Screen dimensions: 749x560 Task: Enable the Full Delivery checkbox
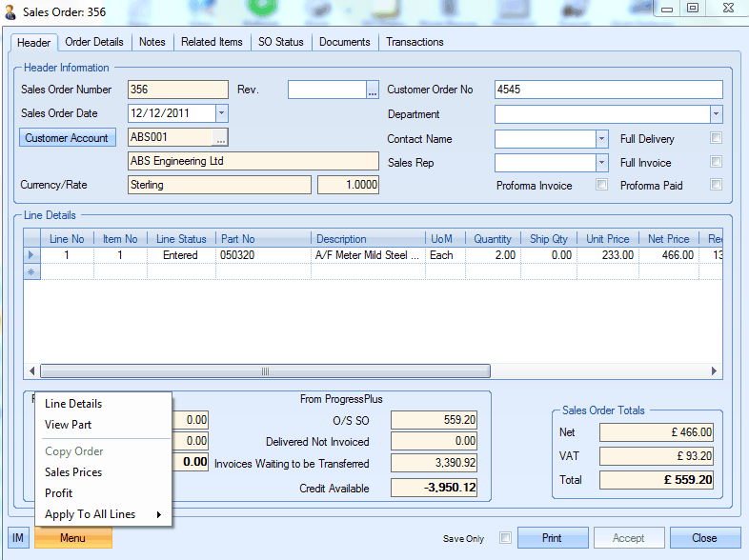click(716, 138)
